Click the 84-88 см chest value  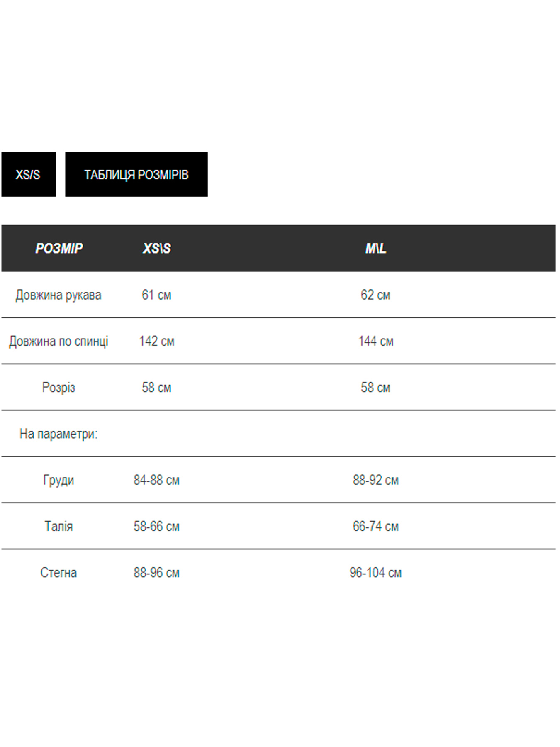point(156,480)
